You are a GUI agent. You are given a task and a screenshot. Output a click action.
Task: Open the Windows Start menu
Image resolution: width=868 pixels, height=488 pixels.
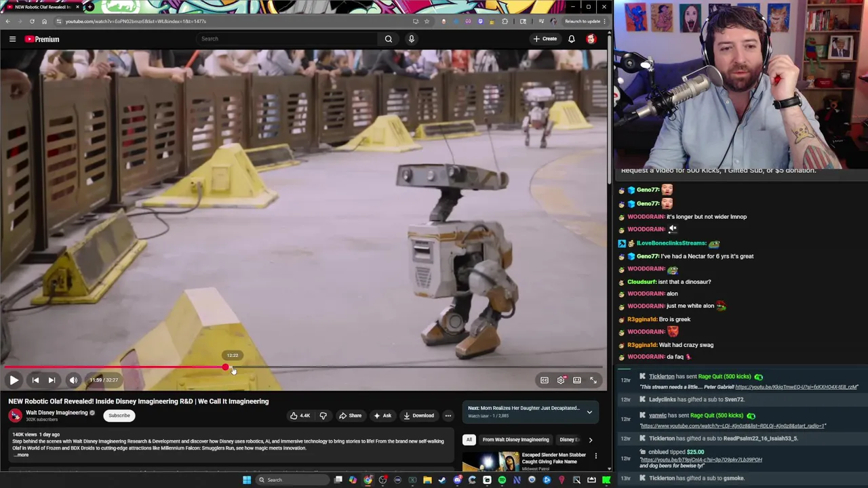coord(247,480)
